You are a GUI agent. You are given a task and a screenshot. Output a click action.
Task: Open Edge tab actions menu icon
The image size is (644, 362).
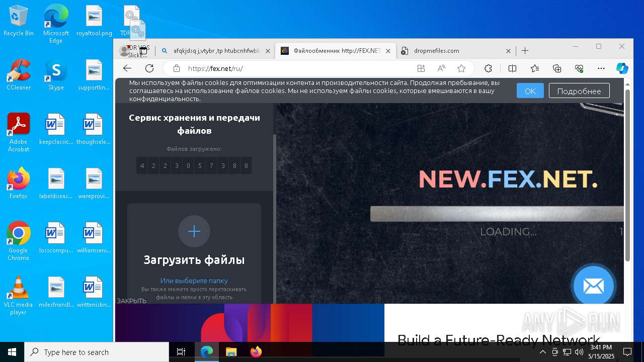[143, 51]
